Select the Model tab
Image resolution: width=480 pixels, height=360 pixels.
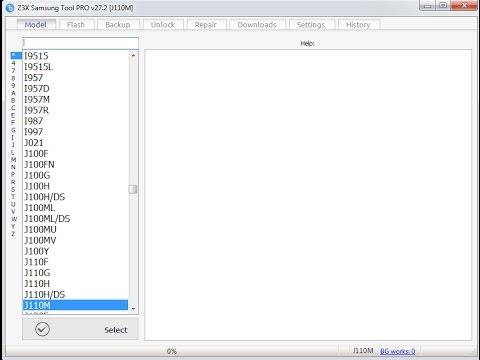pos(36,25)
